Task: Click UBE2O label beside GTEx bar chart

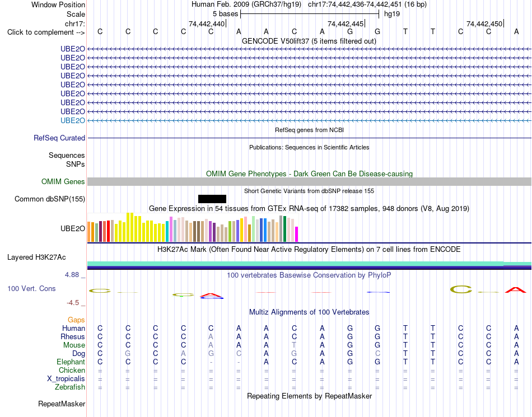Action: pyautogui.click(x=73, y=228)
